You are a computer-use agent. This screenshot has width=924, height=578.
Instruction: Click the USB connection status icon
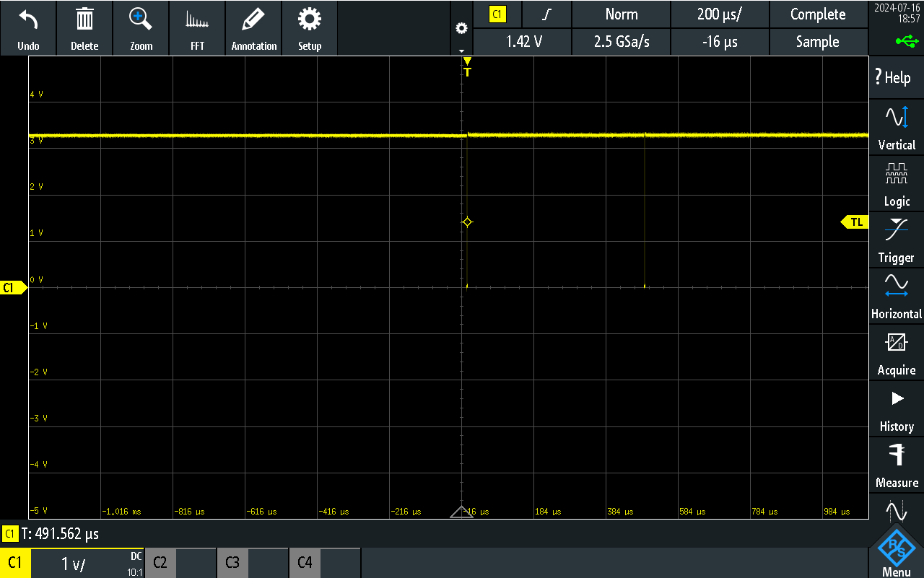point(907,41)
